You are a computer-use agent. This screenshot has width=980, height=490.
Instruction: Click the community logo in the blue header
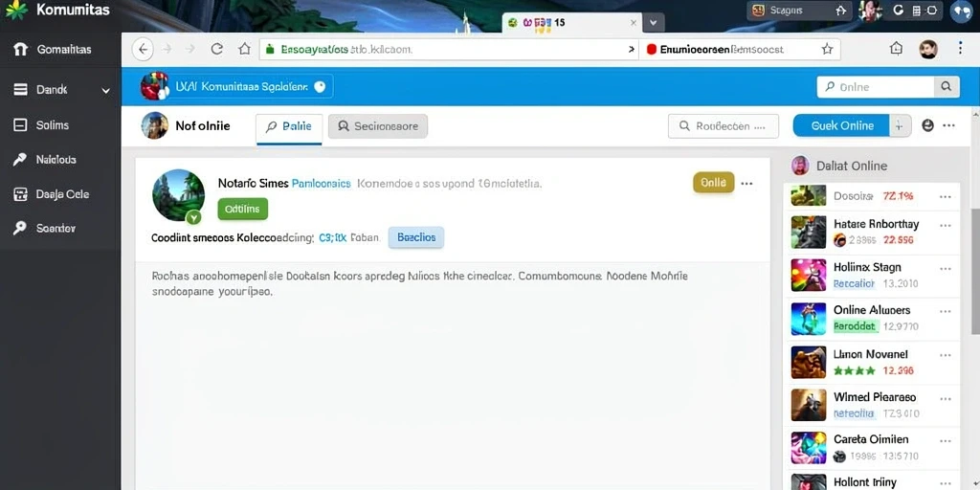(x=154, y=86)
